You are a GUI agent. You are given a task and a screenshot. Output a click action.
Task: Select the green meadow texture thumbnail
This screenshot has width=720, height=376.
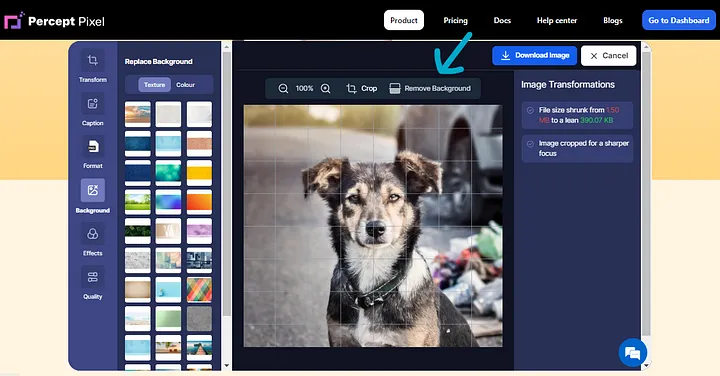tap(138, 202)
